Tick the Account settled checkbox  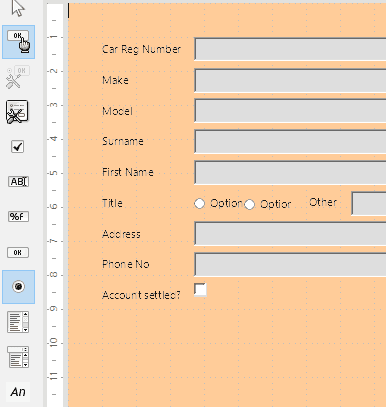click(x=200, y=289)
